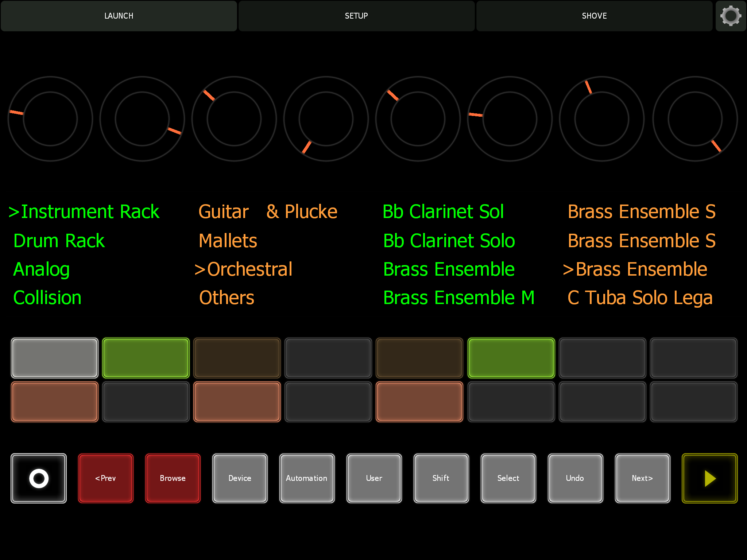Adjust the second encoder knob
747x560 pixels.
pos(142,119)
